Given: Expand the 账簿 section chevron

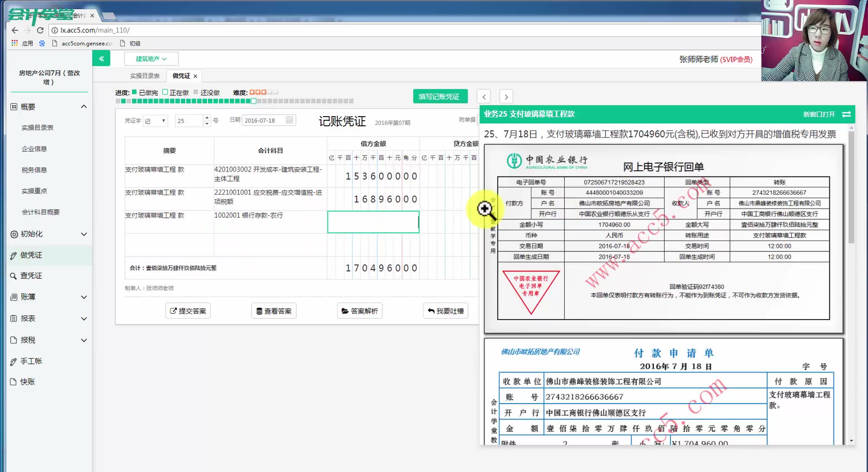Looking at the screenshot, I should point(84,297).
